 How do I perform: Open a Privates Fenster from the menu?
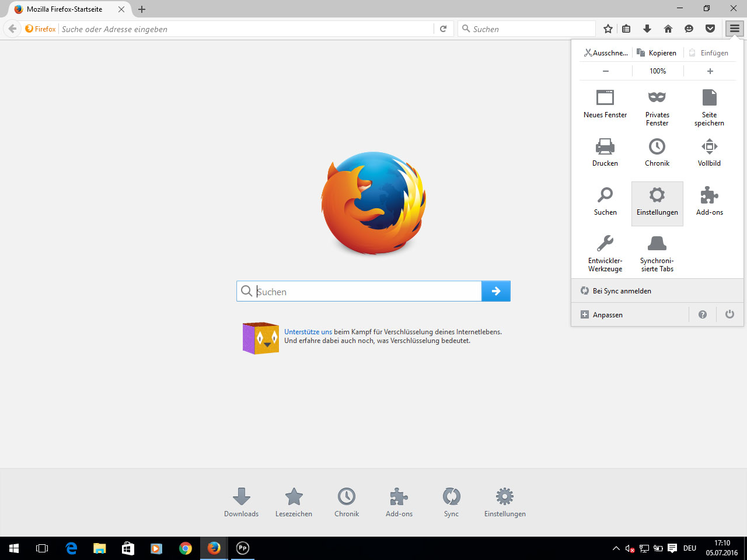point(657,107)
